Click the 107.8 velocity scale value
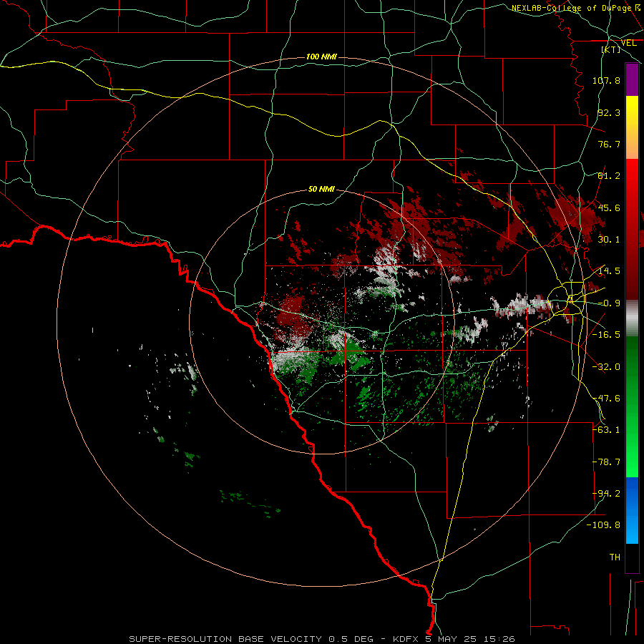The width and height of the screenshot is (644, 644). point(606,80)
